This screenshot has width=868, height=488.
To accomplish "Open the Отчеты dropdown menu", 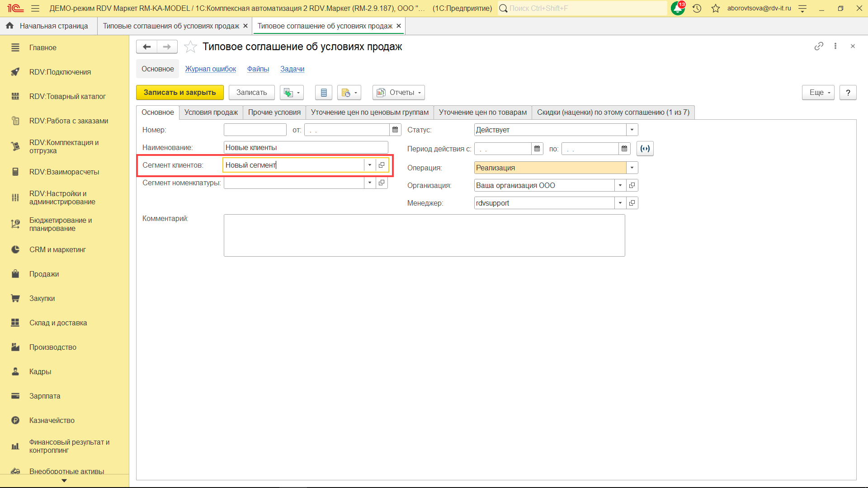I will (399, 93).
